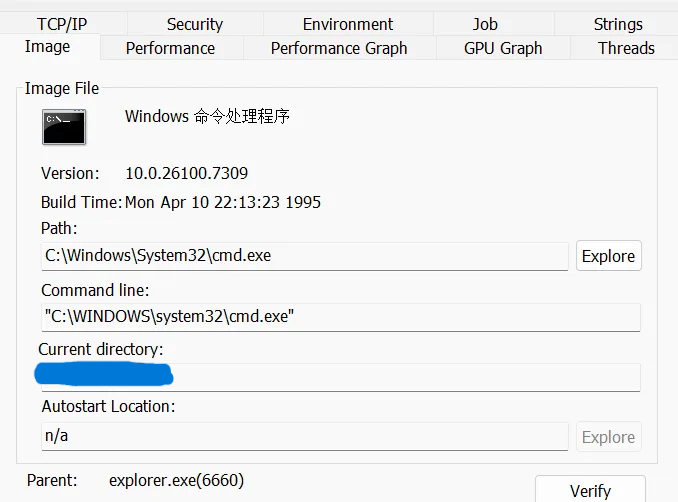View the Performance Graph tab

pos(339,48)
